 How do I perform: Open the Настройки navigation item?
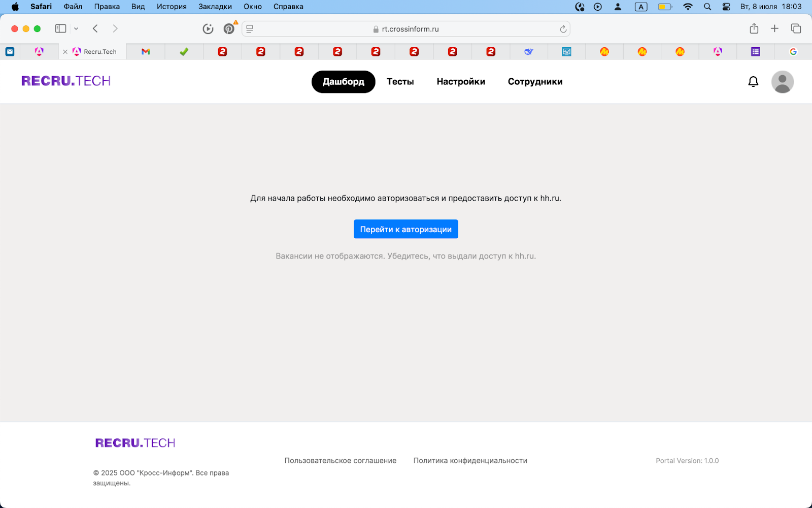(x=461, y=82)
